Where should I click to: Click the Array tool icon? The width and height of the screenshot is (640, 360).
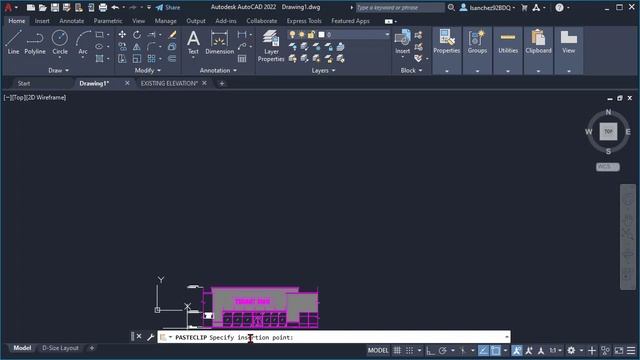pyautogui.click(x=151, y=58)
